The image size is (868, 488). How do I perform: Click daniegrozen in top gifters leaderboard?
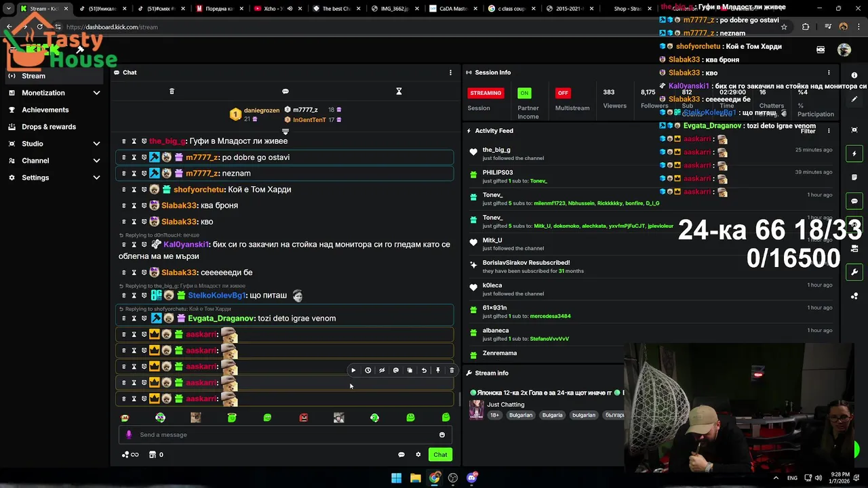(262, 110)
